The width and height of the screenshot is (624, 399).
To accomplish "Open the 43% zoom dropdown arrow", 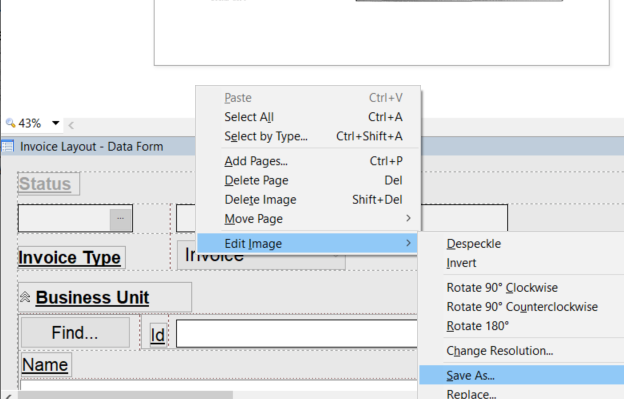I will pyautogui.click(x=56, y=123).
